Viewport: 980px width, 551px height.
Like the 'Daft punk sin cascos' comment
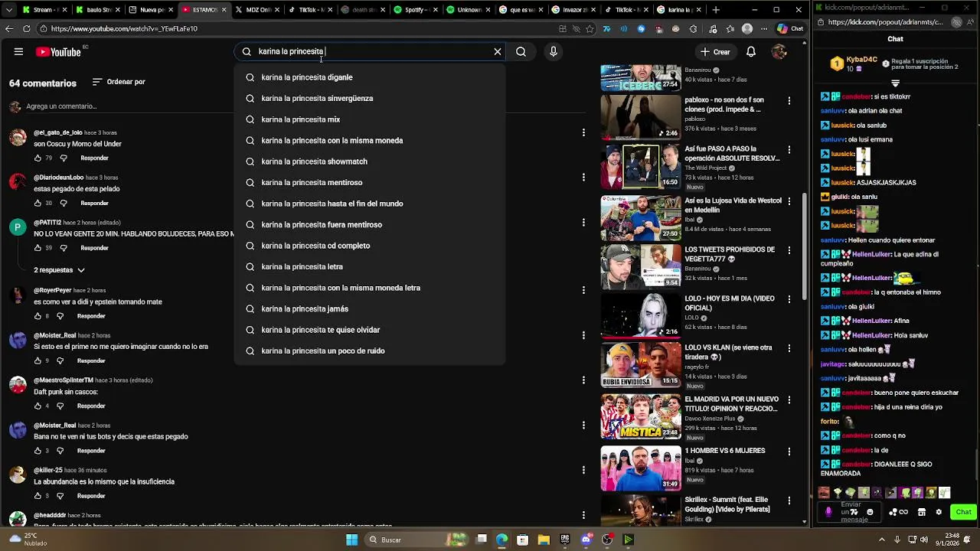pos(38,406)
